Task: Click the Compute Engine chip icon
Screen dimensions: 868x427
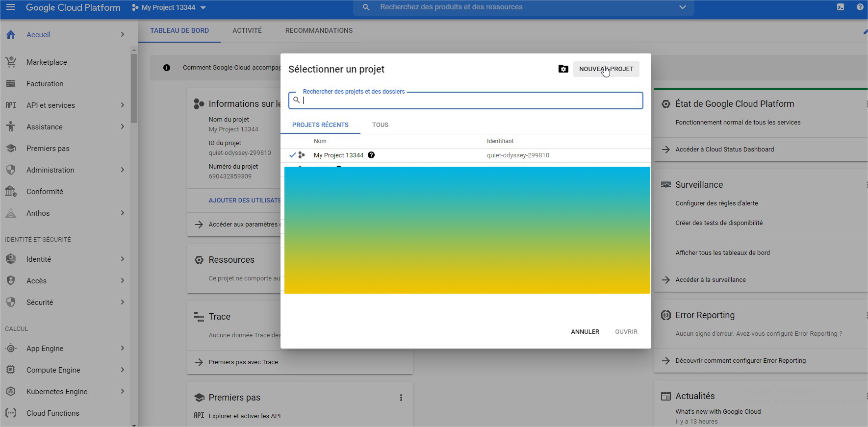Action: [11, 370]
